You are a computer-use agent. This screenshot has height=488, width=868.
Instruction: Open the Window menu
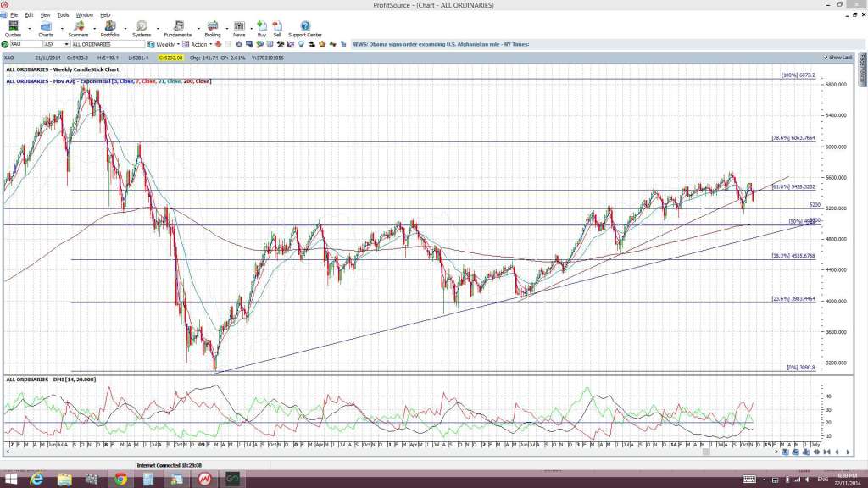point(84,15)
